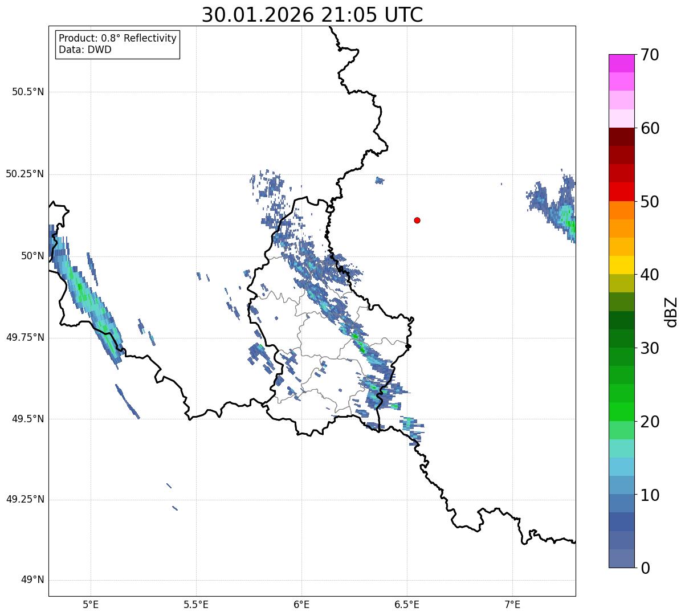Click the 49.25°N latitude label
Image resolution: width=685 pixels, height=616 pixels.
click(25, 499)
